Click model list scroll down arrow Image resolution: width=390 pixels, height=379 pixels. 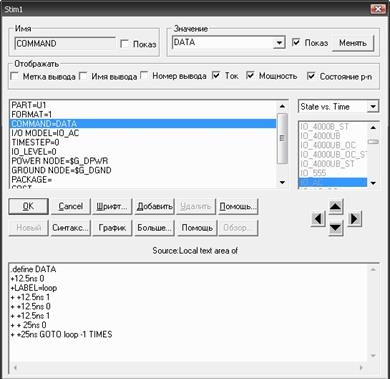point(373,183)
